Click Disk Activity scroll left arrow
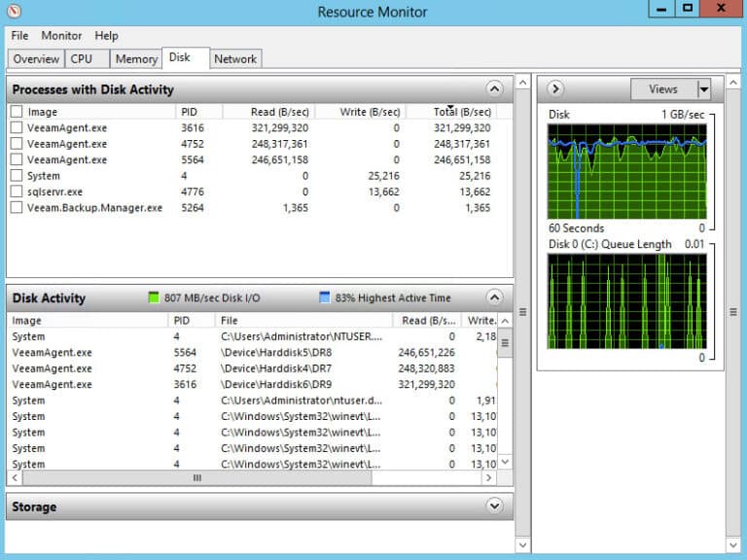This screenshot has width=747, height=560. click(15, 477)
